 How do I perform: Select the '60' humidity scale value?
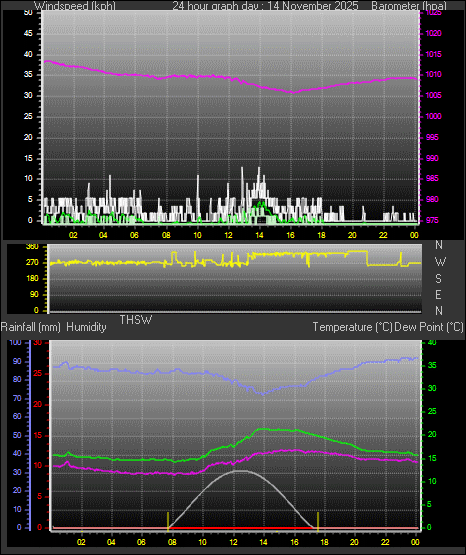pyautogui.click(x=17, y=416)
